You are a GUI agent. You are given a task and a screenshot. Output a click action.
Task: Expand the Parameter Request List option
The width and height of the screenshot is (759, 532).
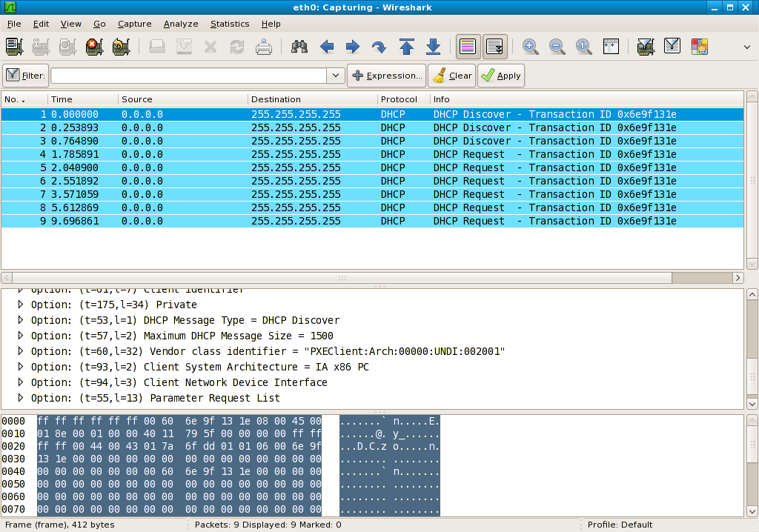pos(20,397)
